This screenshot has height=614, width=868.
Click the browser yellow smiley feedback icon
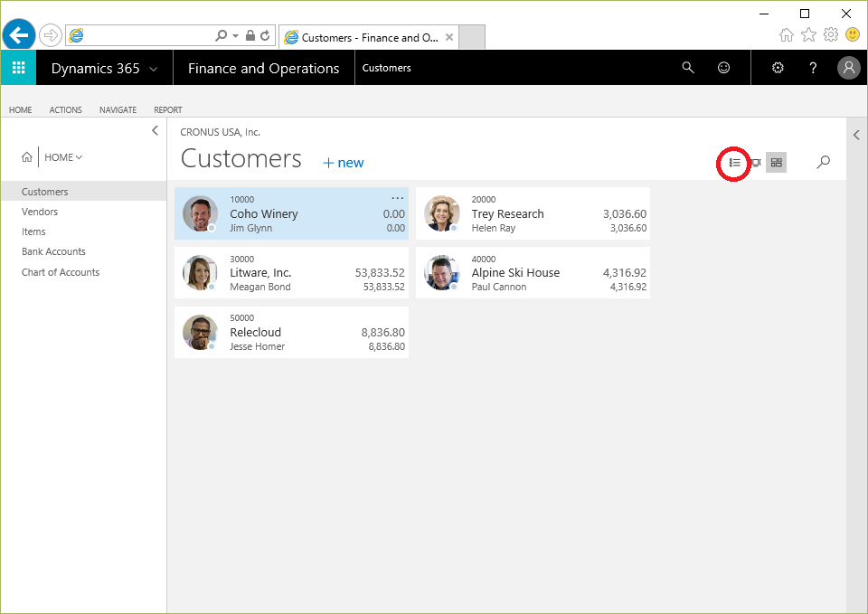coord(853,34)
